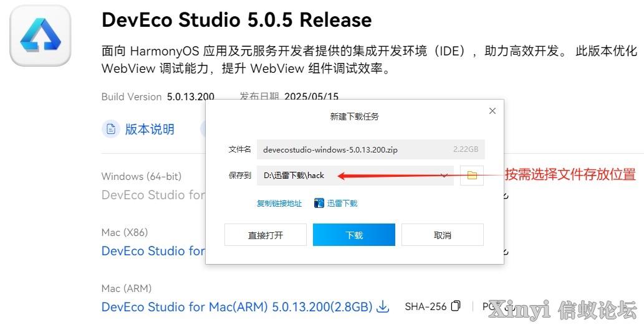Click the D:\迅雷下载\hack save path field
The image size is (644, 325).
(355, 176)
